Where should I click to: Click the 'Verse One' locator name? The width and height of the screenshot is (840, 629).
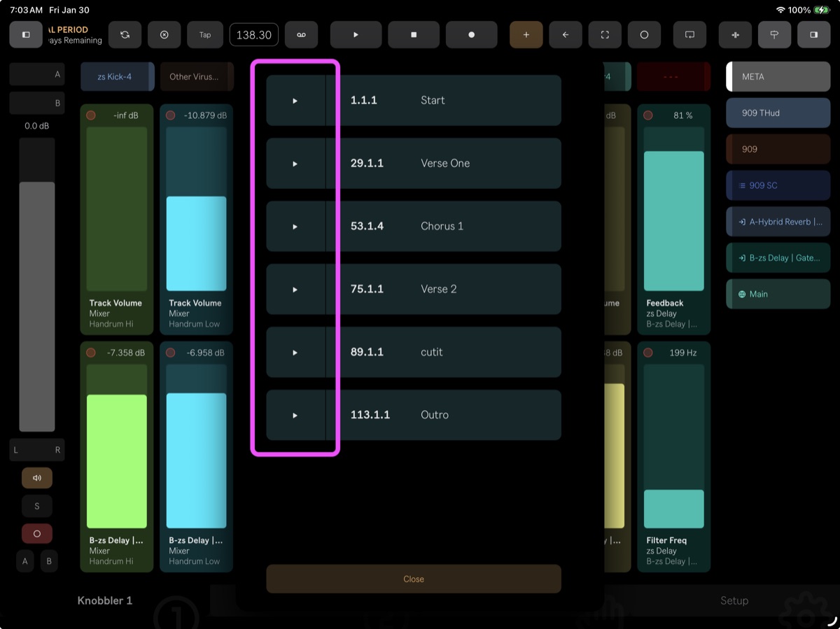click(445, 164)
